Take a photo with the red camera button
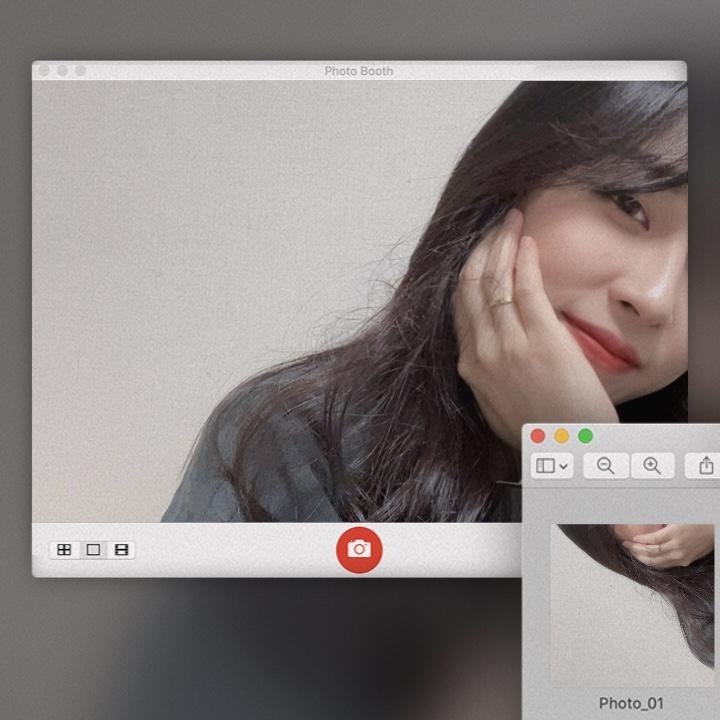 359,550
